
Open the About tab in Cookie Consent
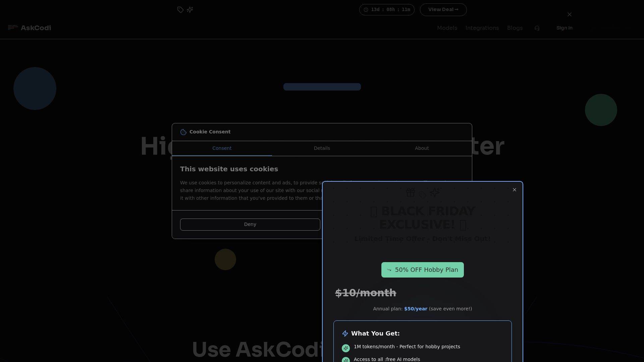click(x=422, y=148)
